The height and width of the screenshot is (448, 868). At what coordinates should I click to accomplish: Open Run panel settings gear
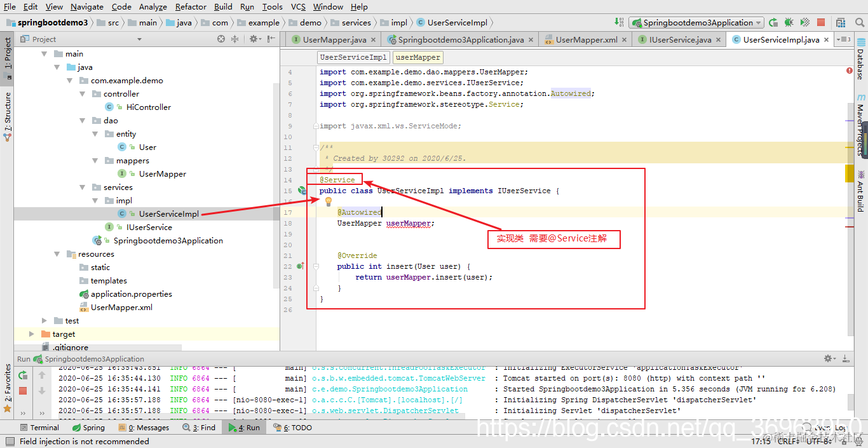829,358
